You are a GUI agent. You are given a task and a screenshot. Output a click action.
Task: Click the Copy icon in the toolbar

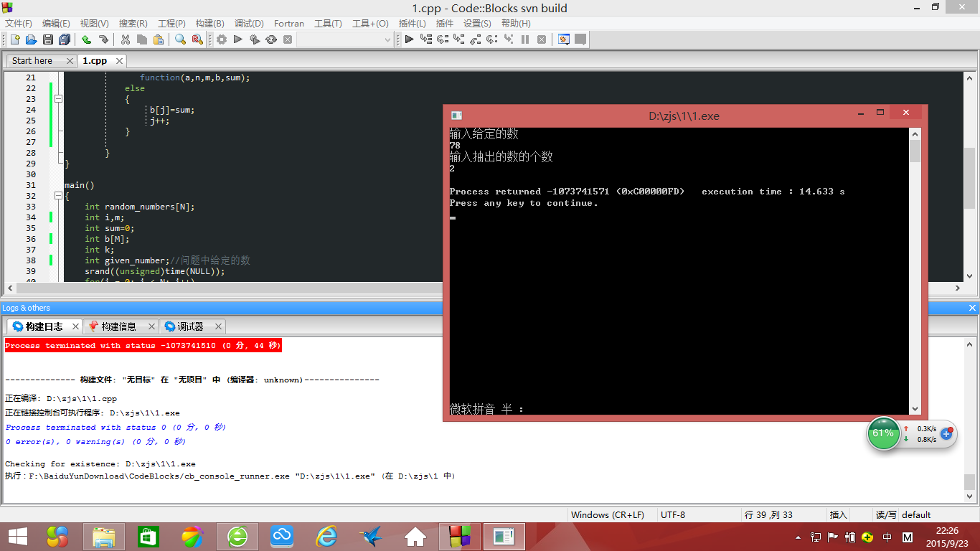[x=142, y=39]
